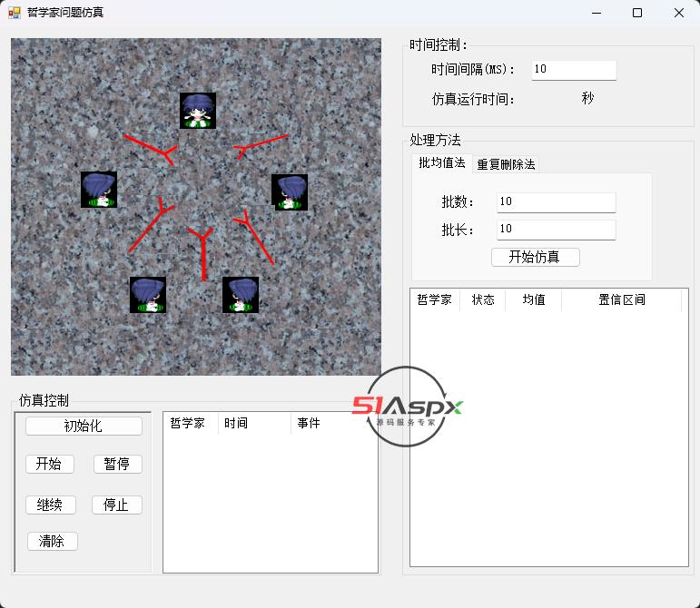700x608 pixels.
Task: Click the 哲学家 column header in event list
Action: tap(191, 423)
